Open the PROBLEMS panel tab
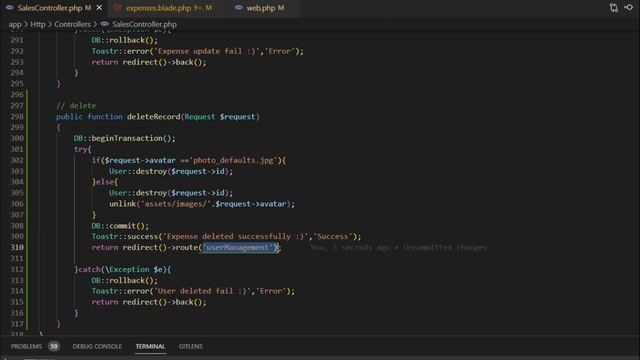This screenshot has height=360, width=640. (x=26, y=347)
